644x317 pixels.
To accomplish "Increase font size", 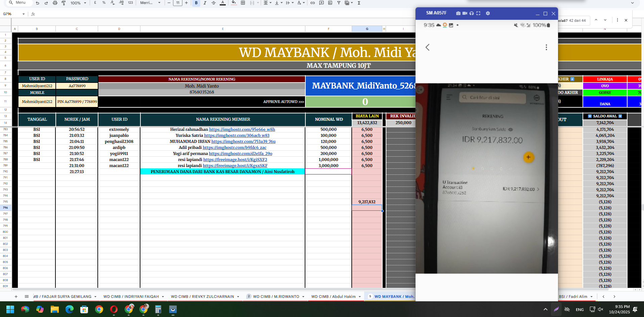I will click(186, 3).
